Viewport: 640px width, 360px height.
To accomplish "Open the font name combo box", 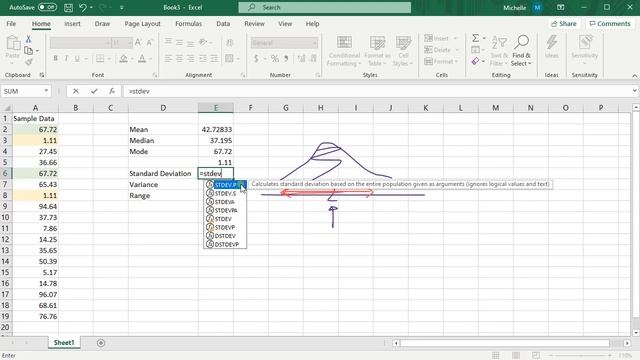I will [80, 43].
